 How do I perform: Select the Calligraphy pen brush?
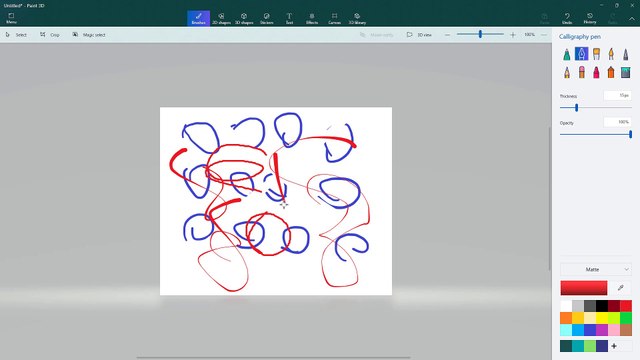(581, 54)
